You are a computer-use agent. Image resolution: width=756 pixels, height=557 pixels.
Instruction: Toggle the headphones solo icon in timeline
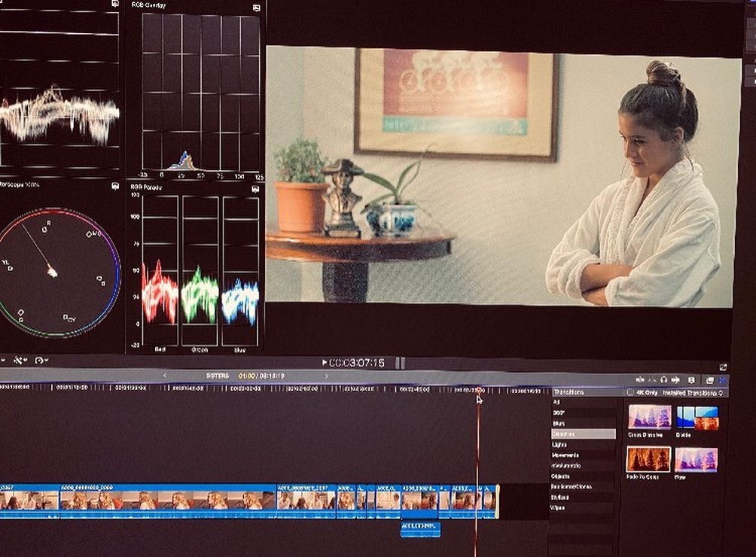(663, 380)
